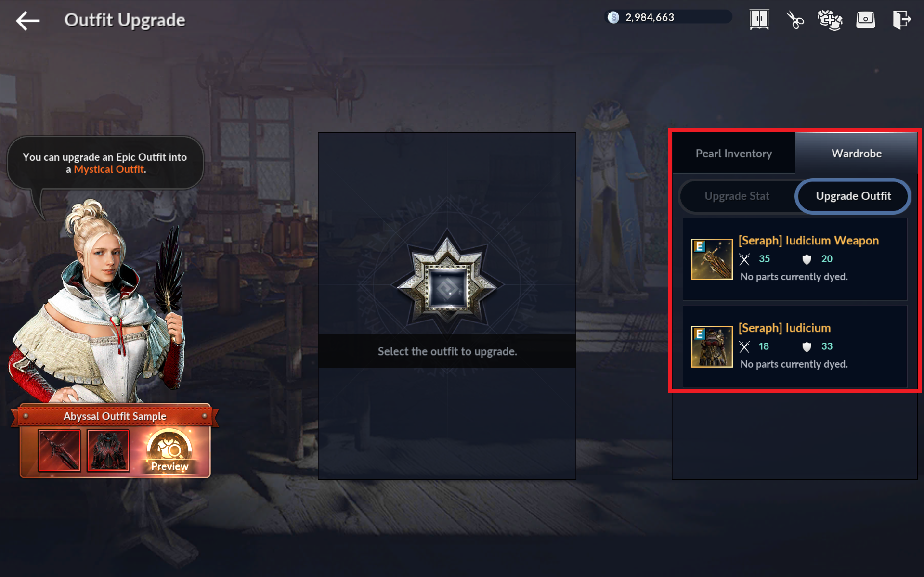Open the armor crafting icon
The width and height of the screenshot is (924, 577).
[830, 20]
